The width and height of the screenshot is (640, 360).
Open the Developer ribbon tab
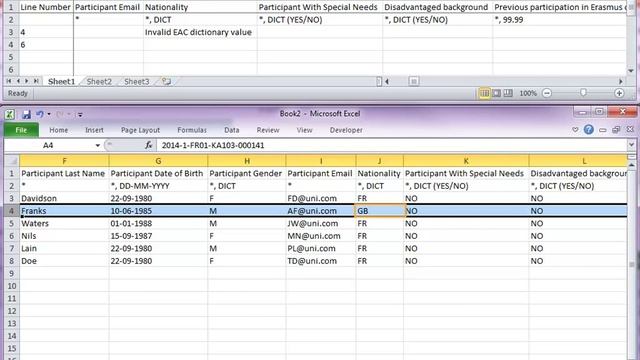click(x=346, y=130)
